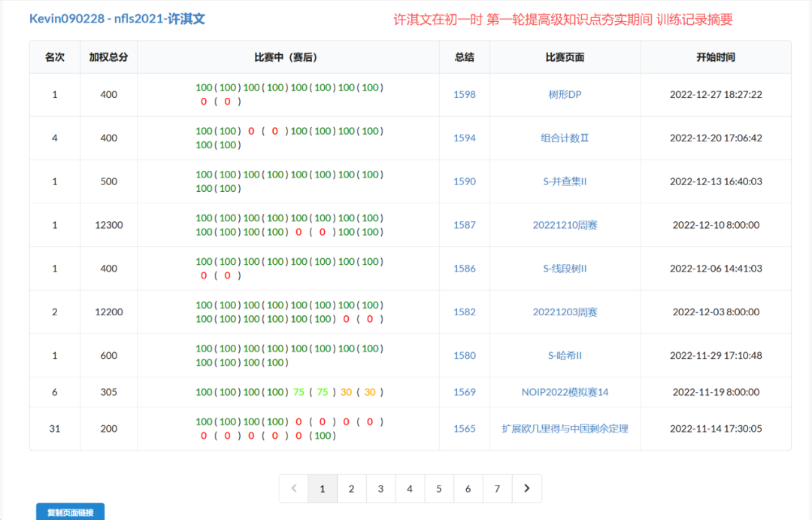
Task: Jump to page 7 of results
Action: pos(497,488)
